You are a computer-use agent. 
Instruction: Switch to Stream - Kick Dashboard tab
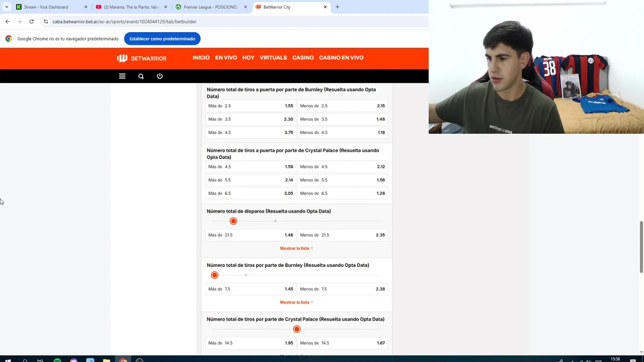51,7
